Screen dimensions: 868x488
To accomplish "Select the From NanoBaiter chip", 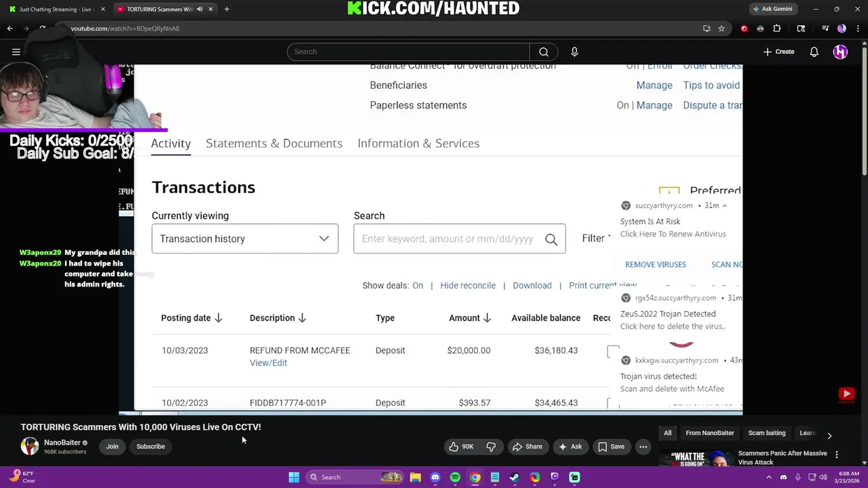I will click(x=709, y=433).
